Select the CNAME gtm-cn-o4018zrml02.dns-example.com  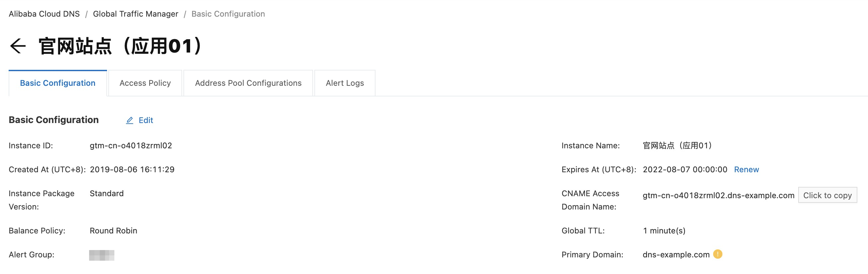tap(718, 196)
